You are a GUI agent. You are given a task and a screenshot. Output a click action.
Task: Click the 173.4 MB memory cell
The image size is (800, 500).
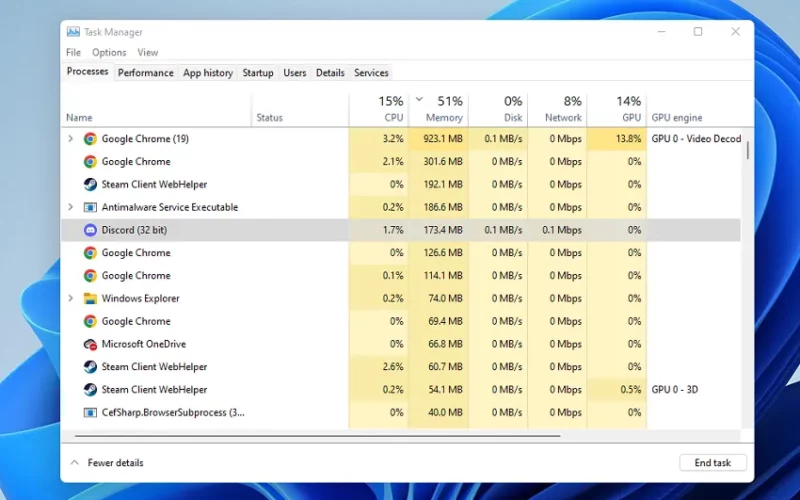[x=439, y=230]
